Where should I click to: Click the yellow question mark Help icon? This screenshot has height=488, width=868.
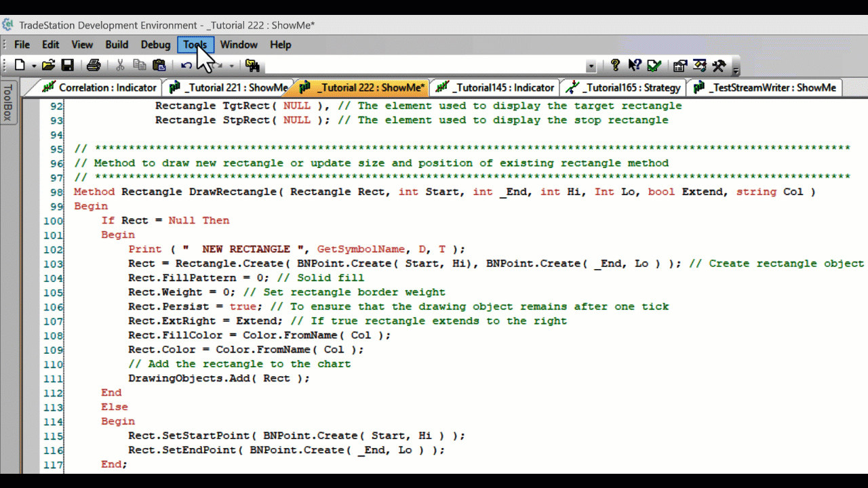pyautogui.click(x=615, y=66)
